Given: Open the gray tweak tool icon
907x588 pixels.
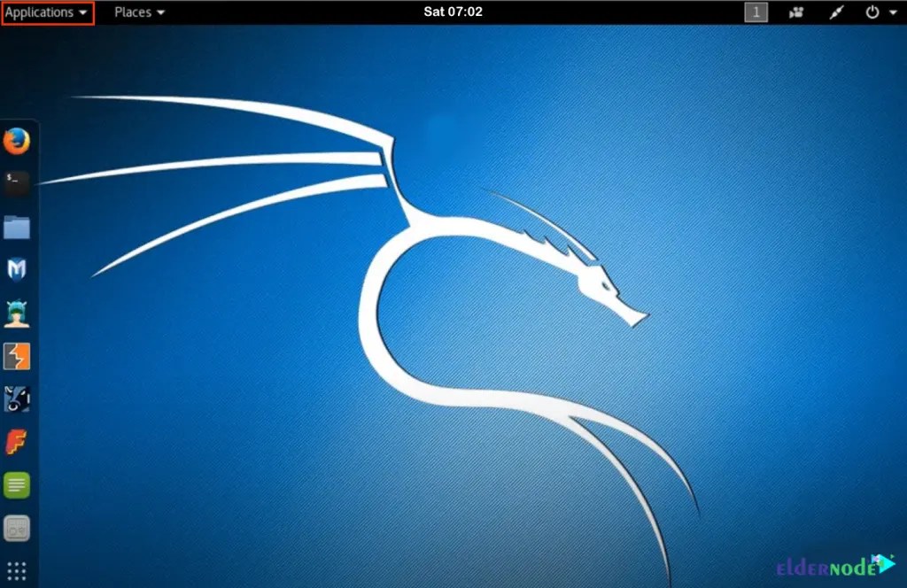Looking at the screenshot, I should (x=17, y=529).
